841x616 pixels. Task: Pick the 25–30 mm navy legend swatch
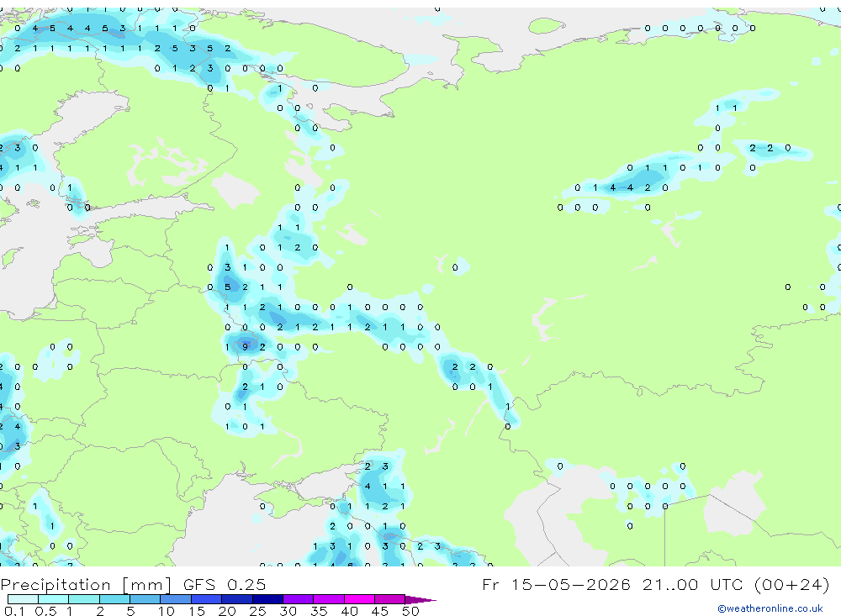pyautogui.click(x=267, y=599)
